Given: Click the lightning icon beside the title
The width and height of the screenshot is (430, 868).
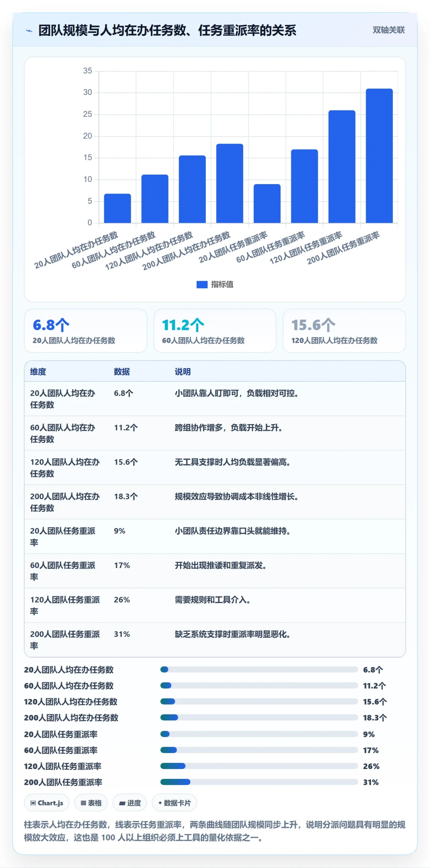Looking at the screenshot, I should tap(29, 31).
